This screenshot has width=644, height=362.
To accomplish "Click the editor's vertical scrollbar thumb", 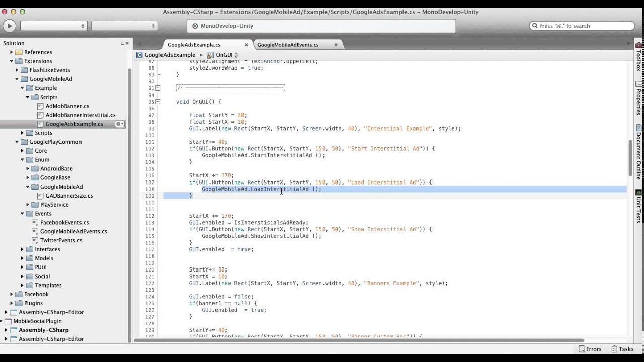I will [x=630, y=158].
